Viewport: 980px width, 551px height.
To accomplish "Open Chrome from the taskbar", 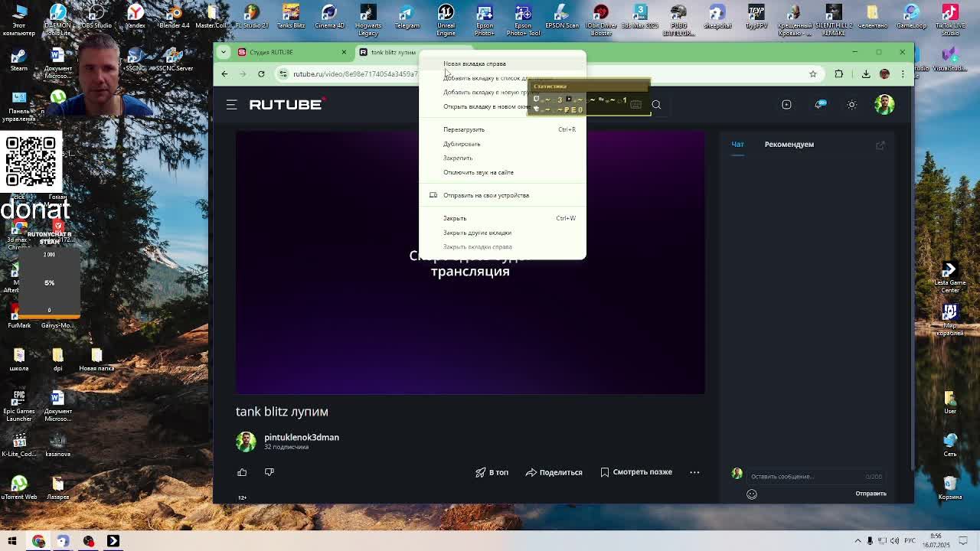I will 38,541.
